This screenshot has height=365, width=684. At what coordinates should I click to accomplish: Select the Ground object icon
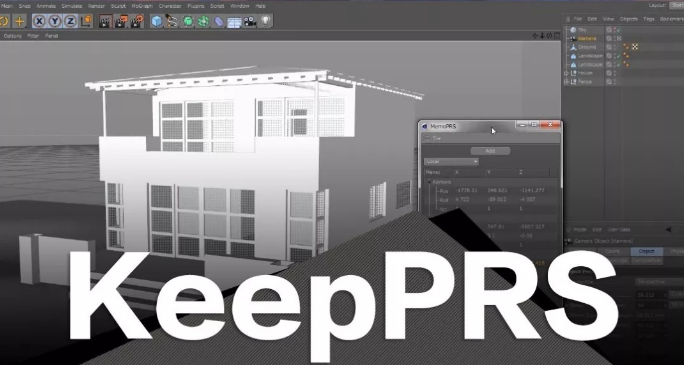pos(574,47)
